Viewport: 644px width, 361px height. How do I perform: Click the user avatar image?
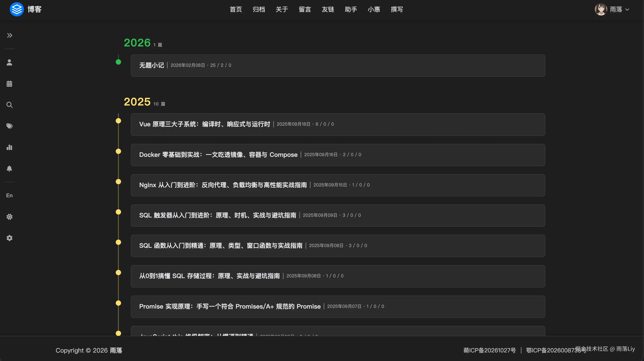601,10
